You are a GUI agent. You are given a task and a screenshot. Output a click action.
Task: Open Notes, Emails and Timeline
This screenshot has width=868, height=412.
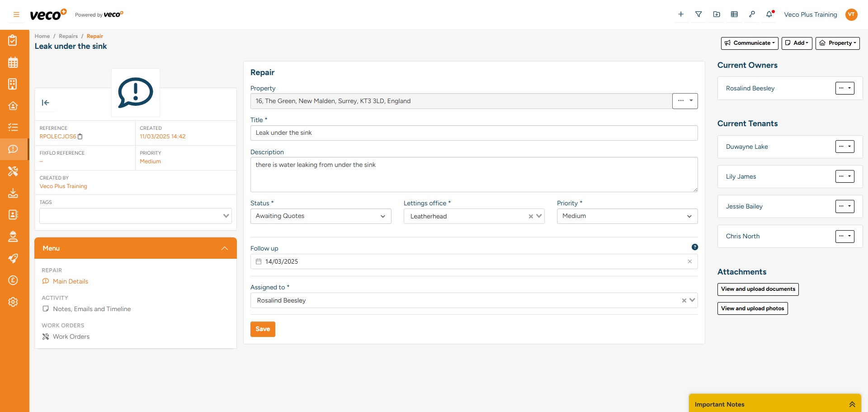pos(91,309)
